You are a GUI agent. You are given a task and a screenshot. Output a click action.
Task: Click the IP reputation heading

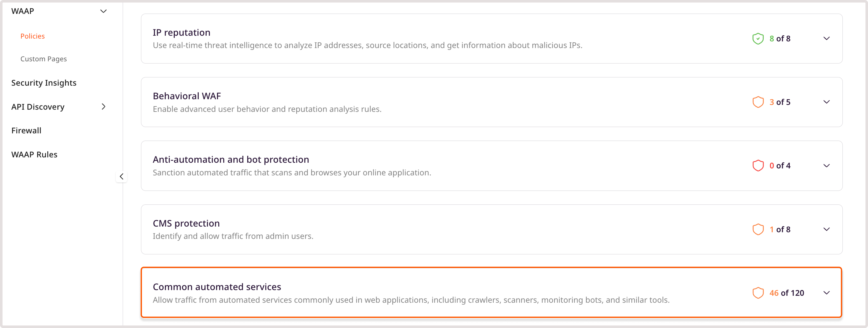182,32
